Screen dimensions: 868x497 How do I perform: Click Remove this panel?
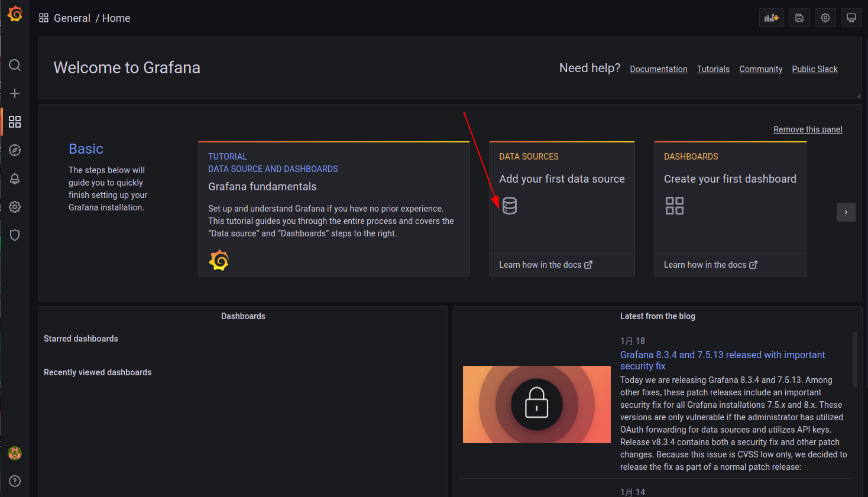coord(808,129)
